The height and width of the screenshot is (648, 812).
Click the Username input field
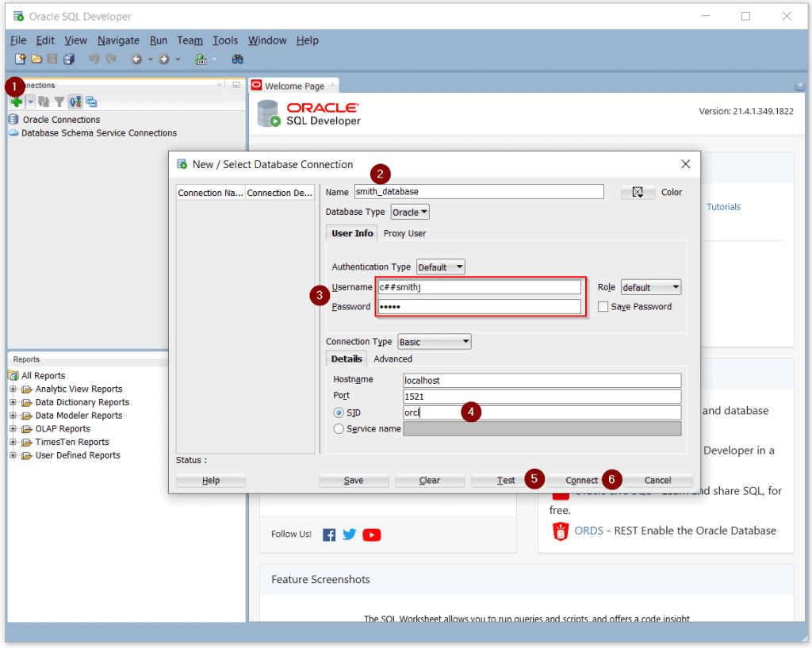coord(480,287)
